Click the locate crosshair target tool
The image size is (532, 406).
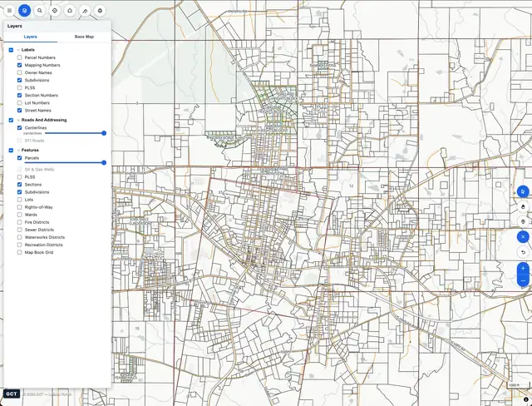click(55, 11)
